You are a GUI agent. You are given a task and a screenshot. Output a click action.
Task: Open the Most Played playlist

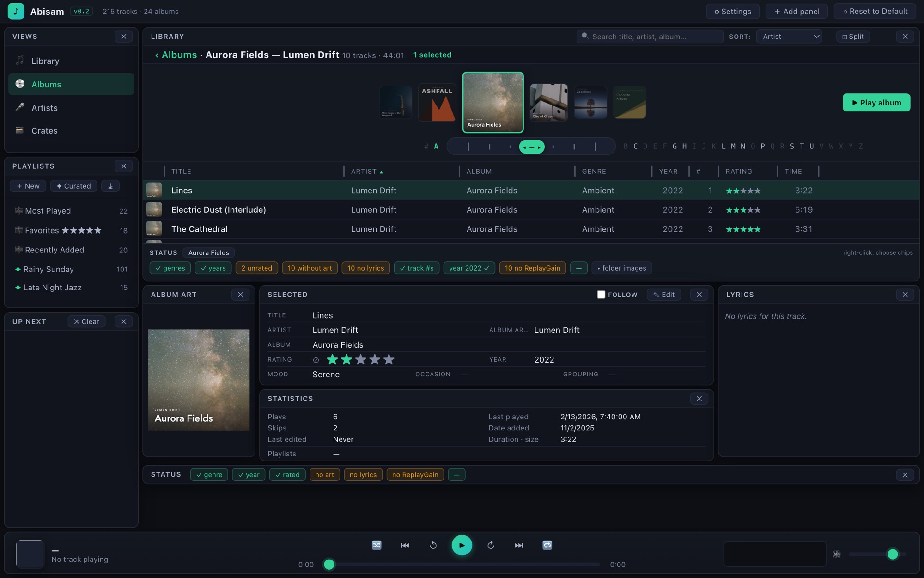[71, 211]
